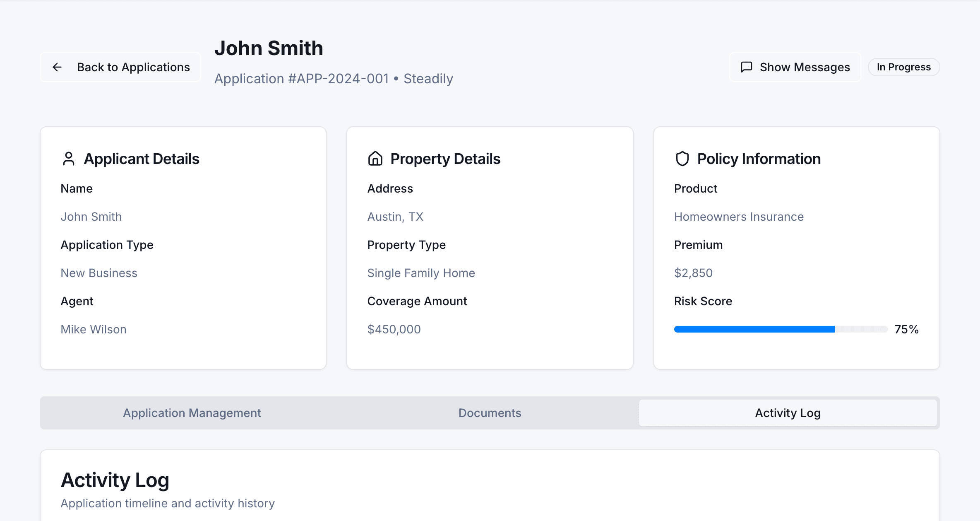The image size is (980, 521).
Task: Click the Activity Log section heading
Action: tap(115, 480)
